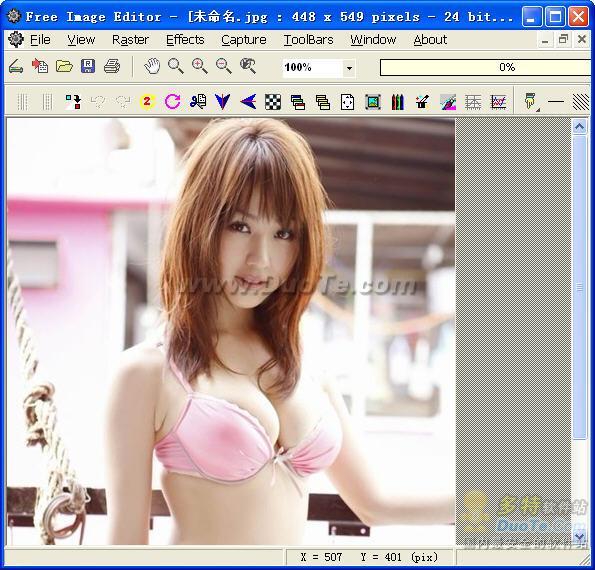Click the title bar gear application icon
The height and width of the screenshot is (570, 595).
pos(14,16)
